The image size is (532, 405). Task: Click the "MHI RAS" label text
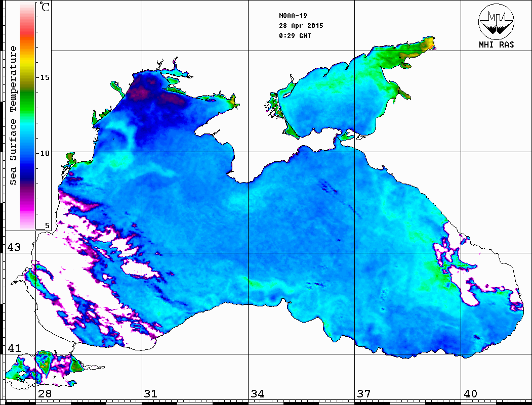point(497,44)
